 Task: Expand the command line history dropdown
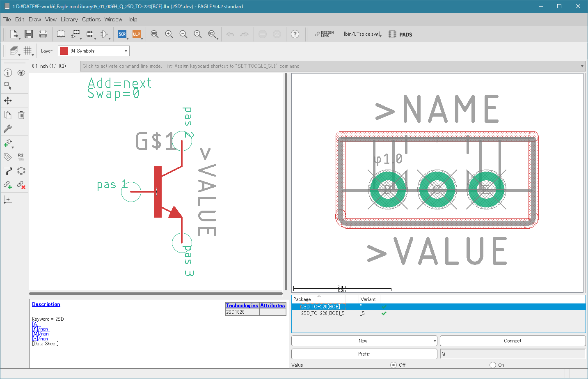tap(582, 66)
